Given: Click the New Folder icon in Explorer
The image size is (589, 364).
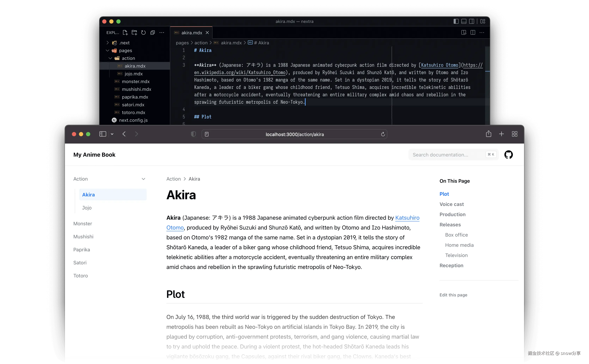Looking at the screenshot, I should pyautogui.click(x=134, y=33).
